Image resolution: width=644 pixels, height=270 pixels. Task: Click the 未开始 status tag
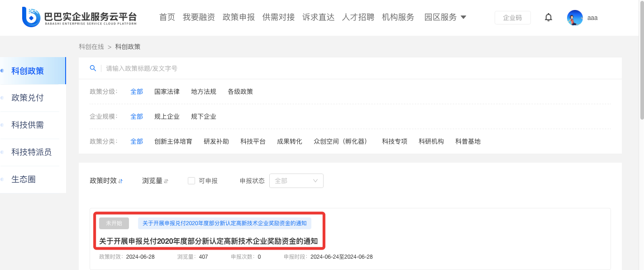[x=114, y=223]
